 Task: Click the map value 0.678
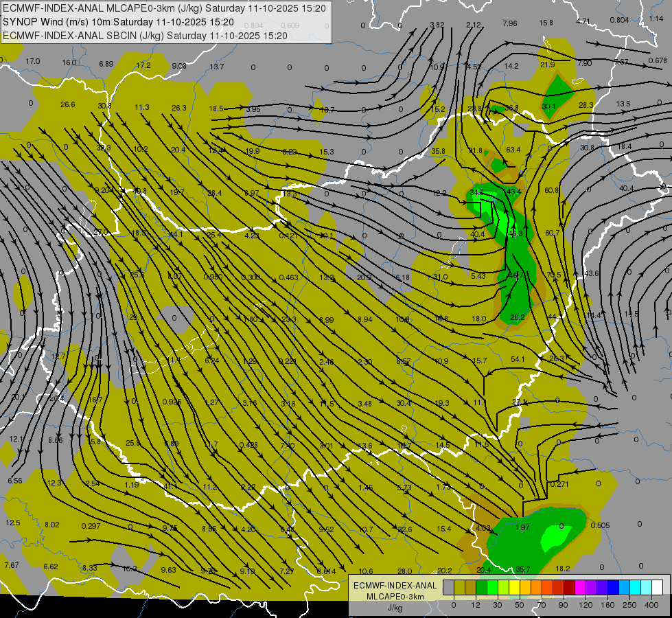(658, 60)
